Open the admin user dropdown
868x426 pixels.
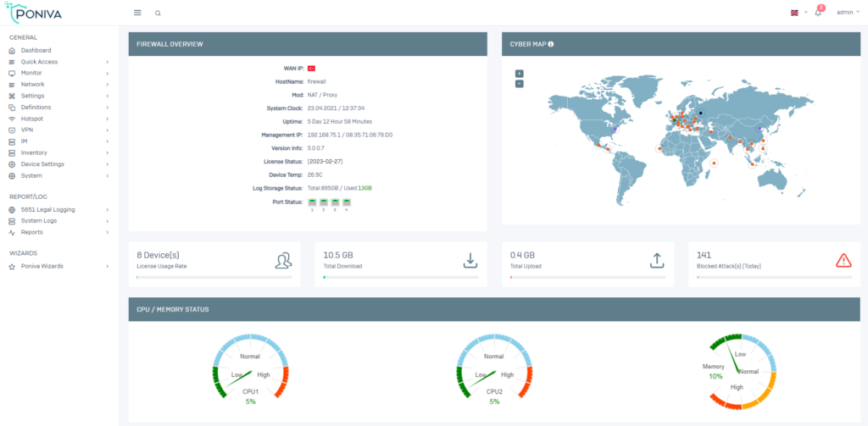point(848,12)
